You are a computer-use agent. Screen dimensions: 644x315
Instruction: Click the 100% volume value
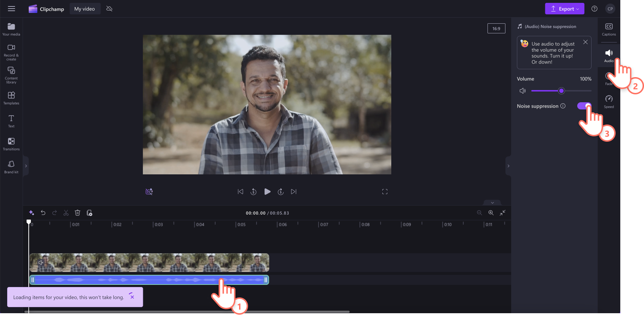[585, 79]
